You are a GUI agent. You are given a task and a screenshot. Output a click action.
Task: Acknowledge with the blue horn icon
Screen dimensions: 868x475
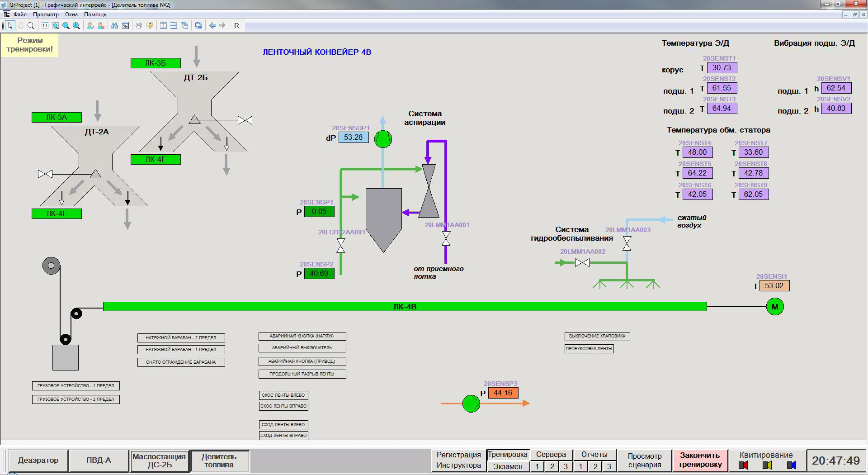tap(792, 465)
